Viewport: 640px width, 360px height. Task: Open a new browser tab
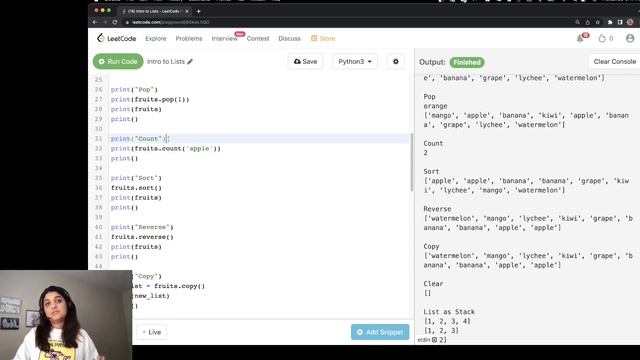198,11
